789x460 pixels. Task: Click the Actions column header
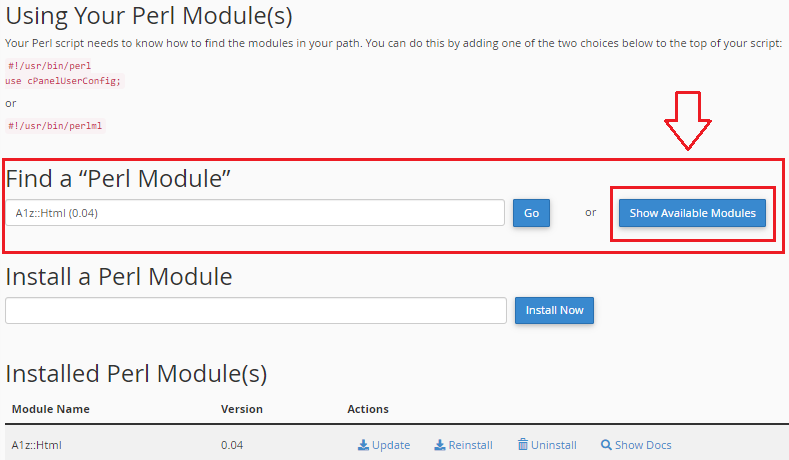coord(368,409)
